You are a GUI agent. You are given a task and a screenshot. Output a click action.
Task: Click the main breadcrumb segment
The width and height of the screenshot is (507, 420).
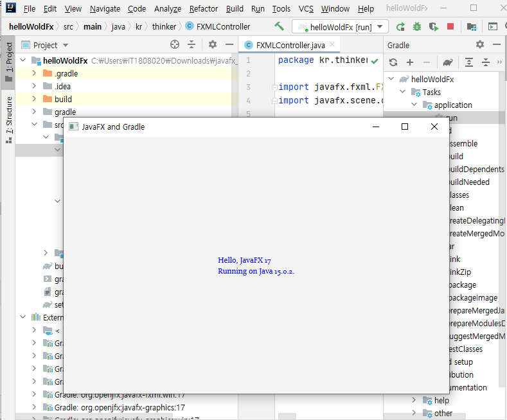click(93, 26)
